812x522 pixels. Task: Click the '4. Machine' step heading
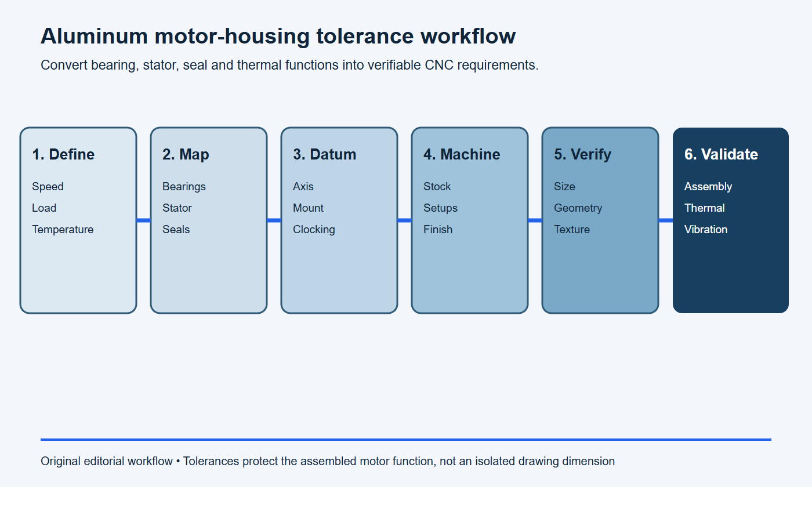pos(462,154)
